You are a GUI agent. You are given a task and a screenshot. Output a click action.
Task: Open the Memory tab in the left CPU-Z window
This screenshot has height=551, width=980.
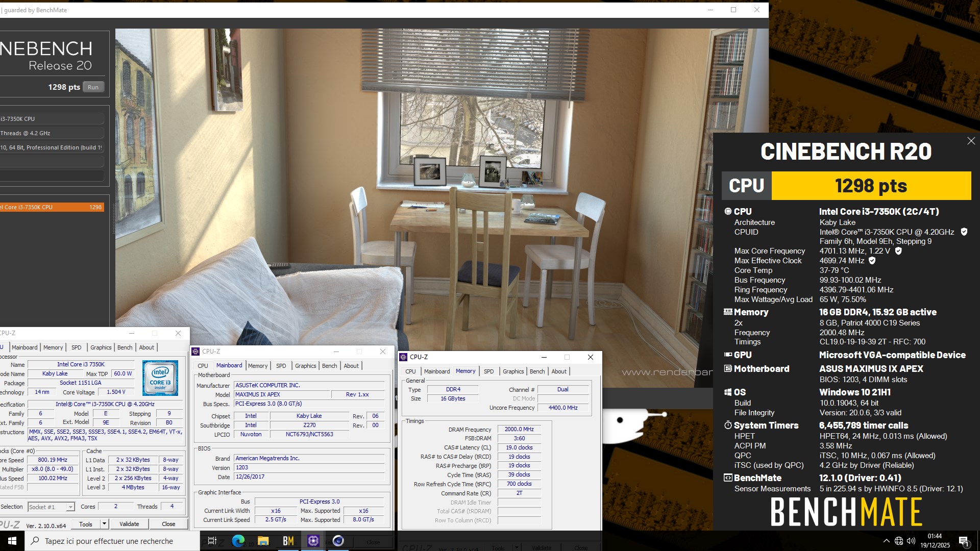click(53, 347)
